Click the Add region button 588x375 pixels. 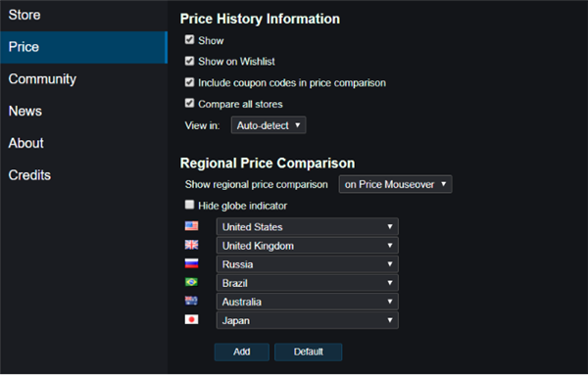(x=241, y=352)
